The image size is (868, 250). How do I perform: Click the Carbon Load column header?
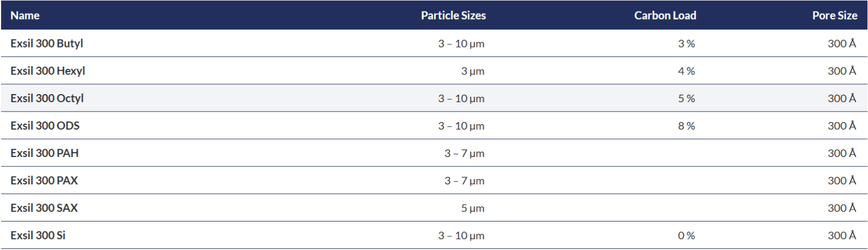coord(665,15)
